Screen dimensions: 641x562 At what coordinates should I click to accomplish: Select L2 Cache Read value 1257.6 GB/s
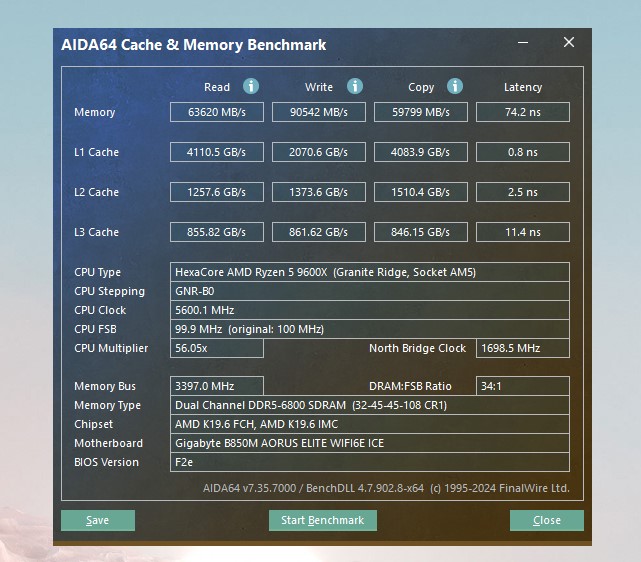[x=217, y=192]
